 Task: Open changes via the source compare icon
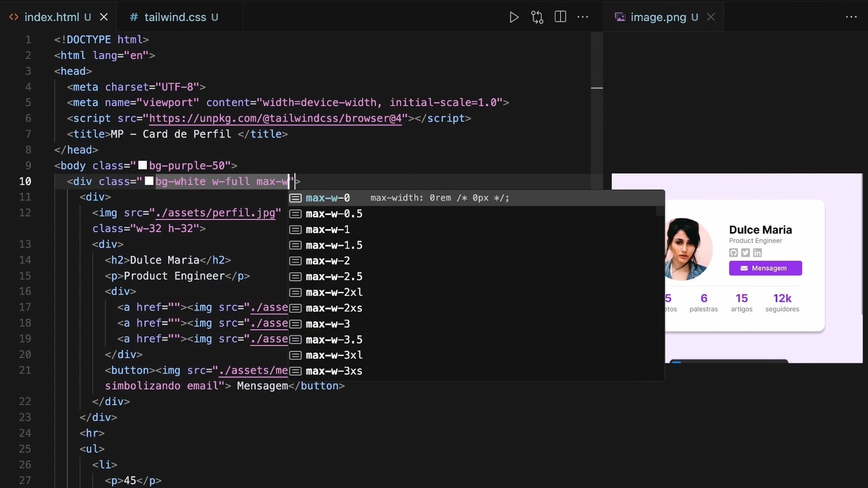537,17
